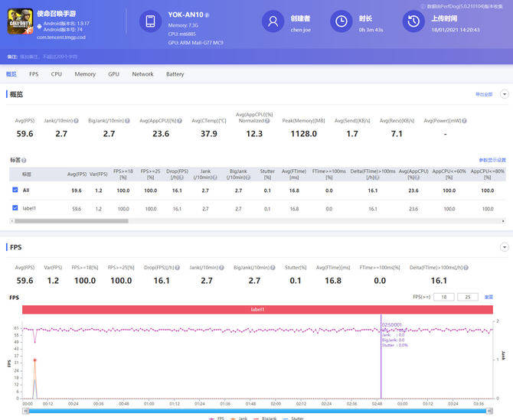Open the 参数显示设置 parameter settings link
513x420 pixels.
pyautogui.click(x=492, y=160)
